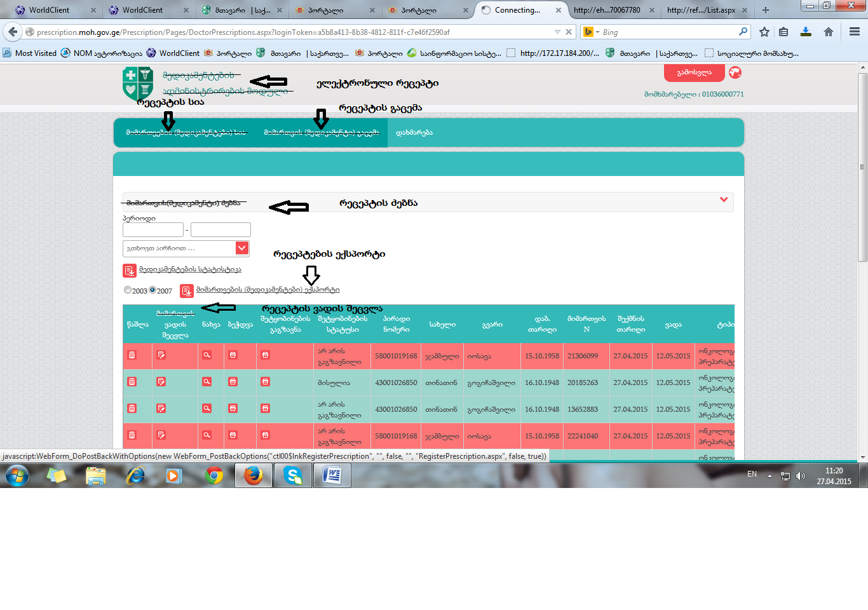Click round red icon beside logout button
Image resolution: width=868 pixels, height=610 pixels.
pos(735,72)
